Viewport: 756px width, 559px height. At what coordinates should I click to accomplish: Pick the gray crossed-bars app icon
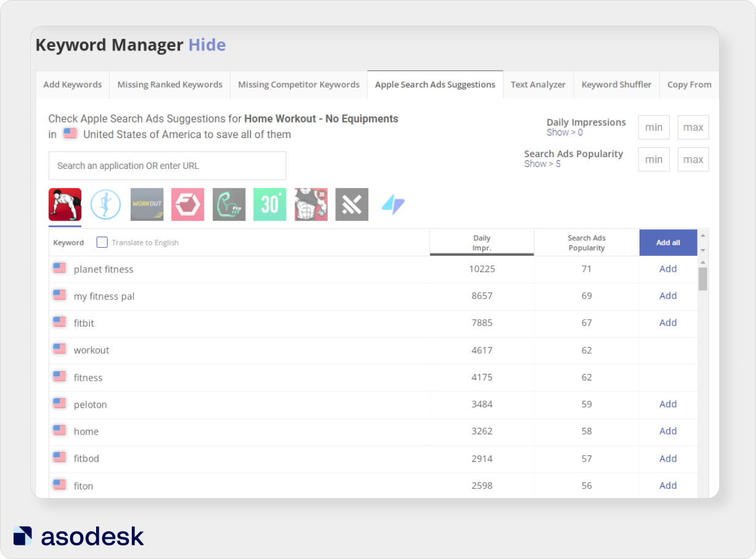[x=352, y=205]
